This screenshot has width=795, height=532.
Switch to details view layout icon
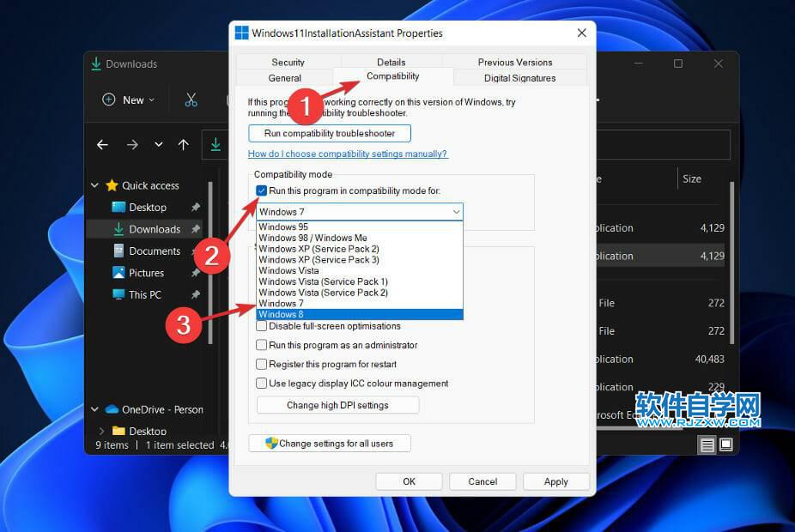pyautogui.click(x=707, y=444)
